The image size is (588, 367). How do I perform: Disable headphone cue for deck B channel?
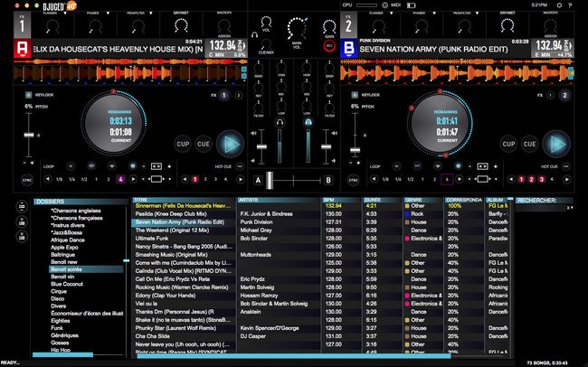pyautogui.click(x=308, y=122)
